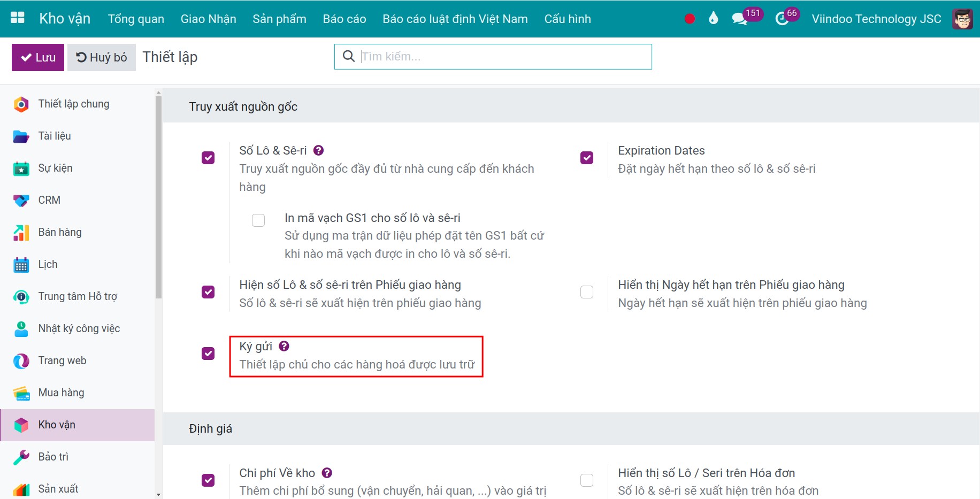Open Nhật ký công việc settings
The image size is (980, 499).
pos(78,328)
